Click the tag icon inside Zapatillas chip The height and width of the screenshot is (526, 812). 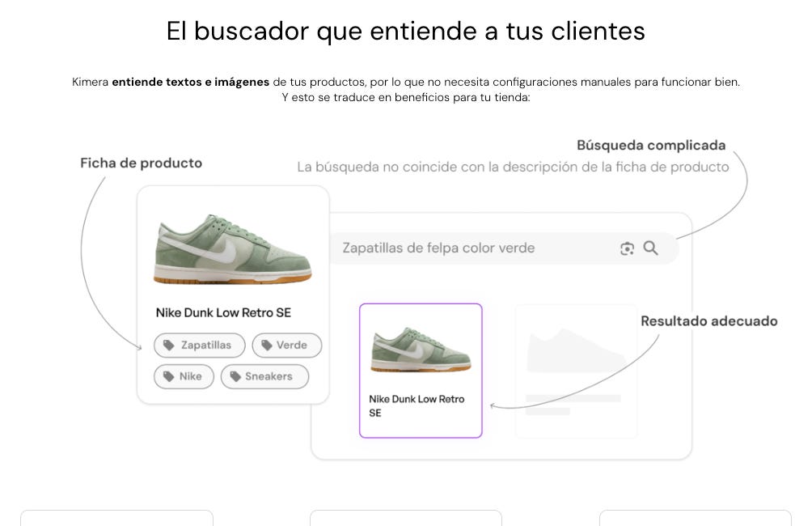coord(168,346)
